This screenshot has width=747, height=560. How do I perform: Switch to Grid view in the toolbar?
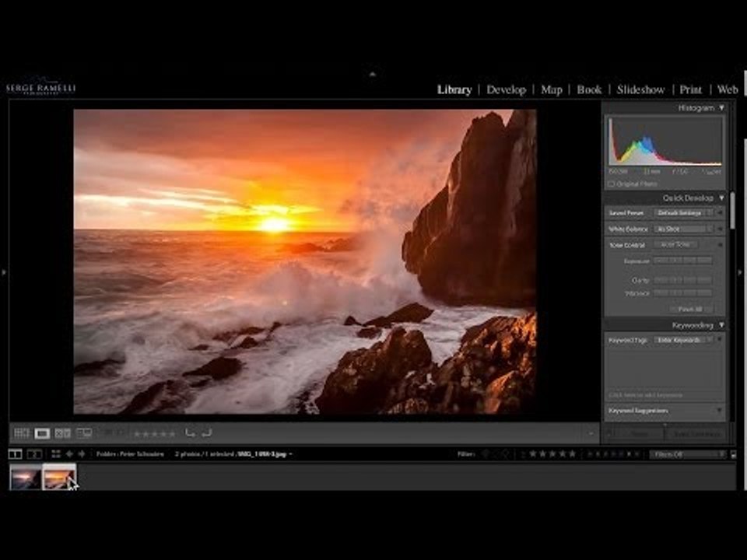coord(22,433)
